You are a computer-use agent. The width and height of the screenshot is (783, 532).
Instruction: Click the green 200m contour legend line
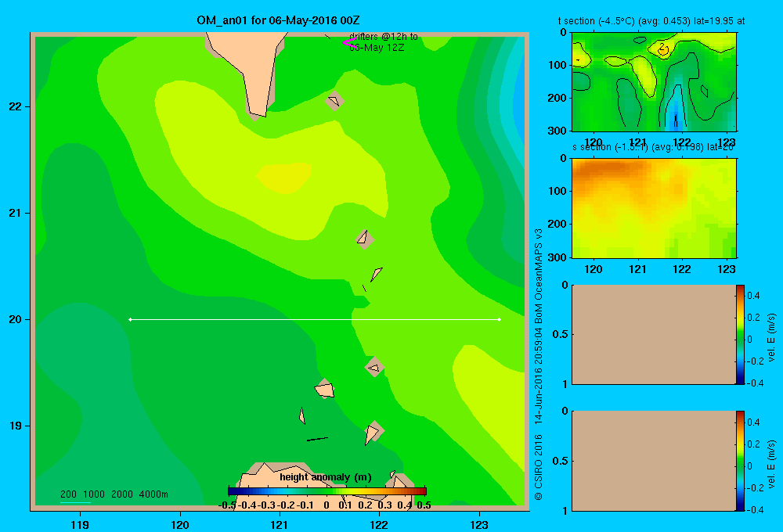pos(75,502)
